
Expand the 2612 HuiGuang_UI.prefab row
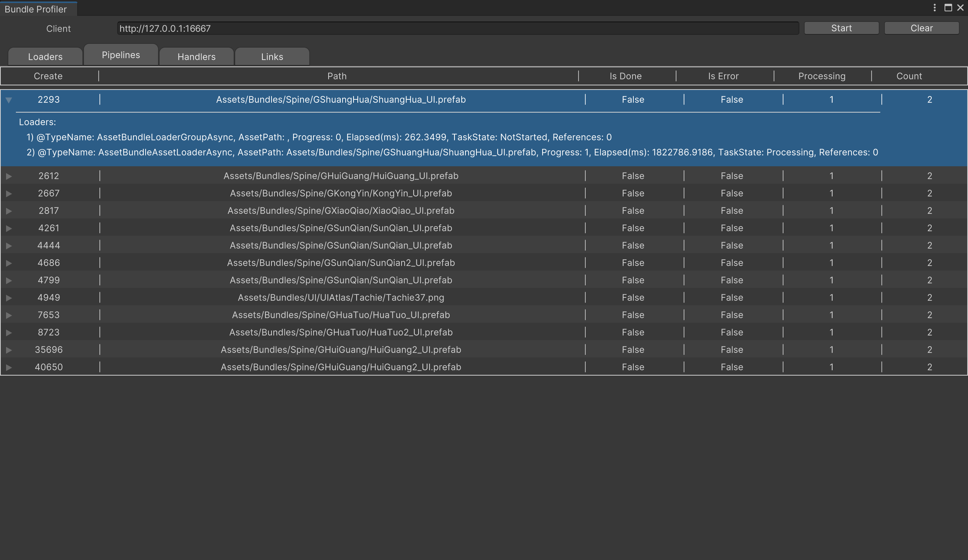(x=9, y=176)
